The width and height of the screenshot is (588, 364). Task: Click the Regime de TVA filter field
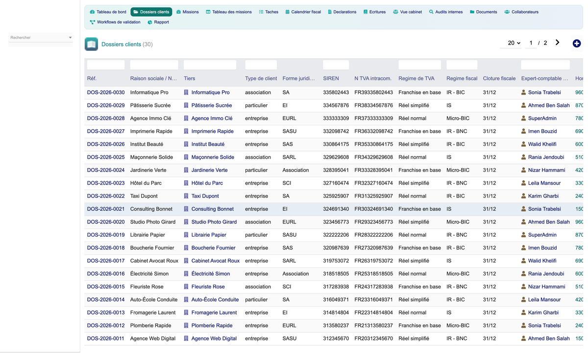419,65
